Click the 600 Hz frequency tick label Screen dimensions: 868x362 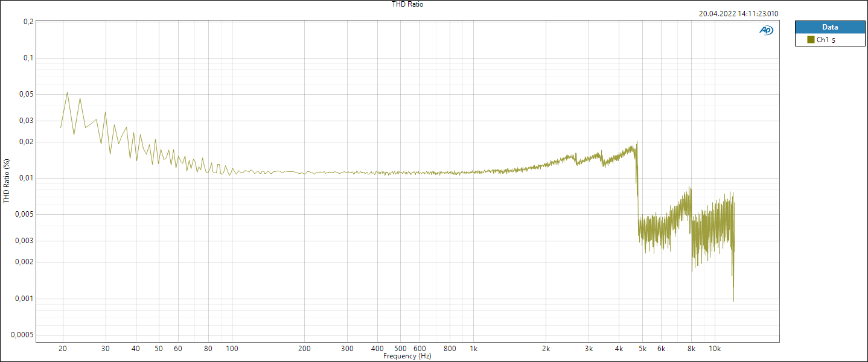click(420, 349)
